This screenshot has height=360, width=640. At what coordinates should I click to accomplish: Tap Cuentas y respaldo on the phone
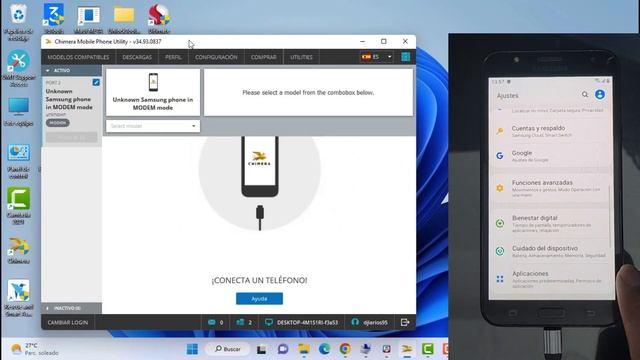pos(551,131)
